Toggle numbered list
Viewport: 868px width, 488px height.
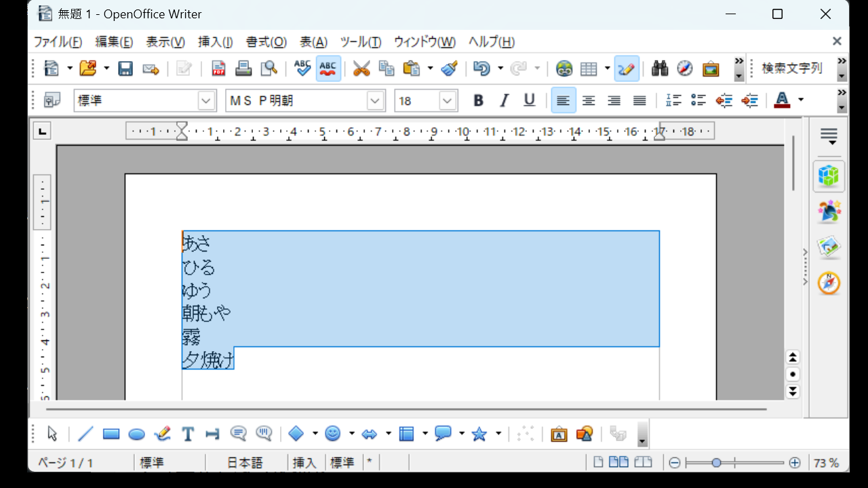click(x=673, y=100)
